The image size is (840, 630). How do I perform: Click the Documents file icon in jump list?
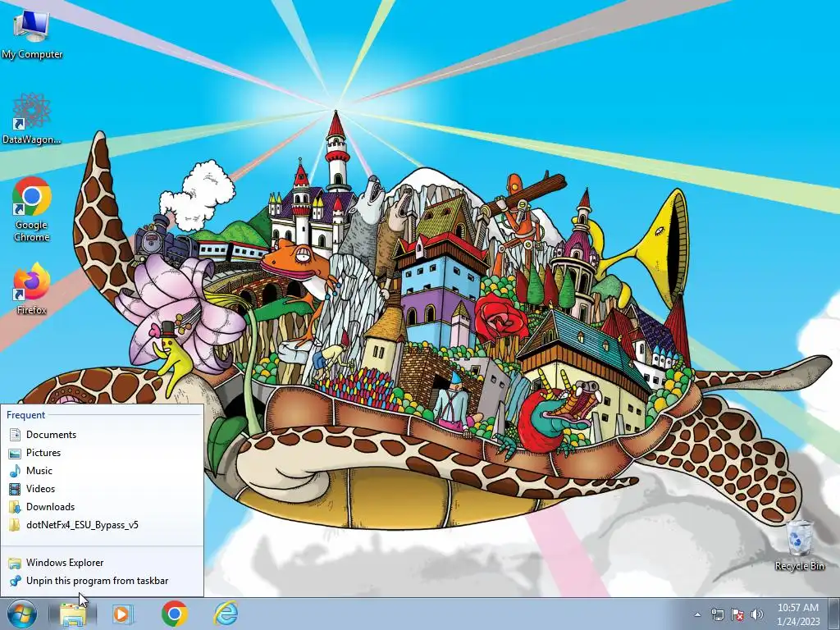tap(15, 435)
